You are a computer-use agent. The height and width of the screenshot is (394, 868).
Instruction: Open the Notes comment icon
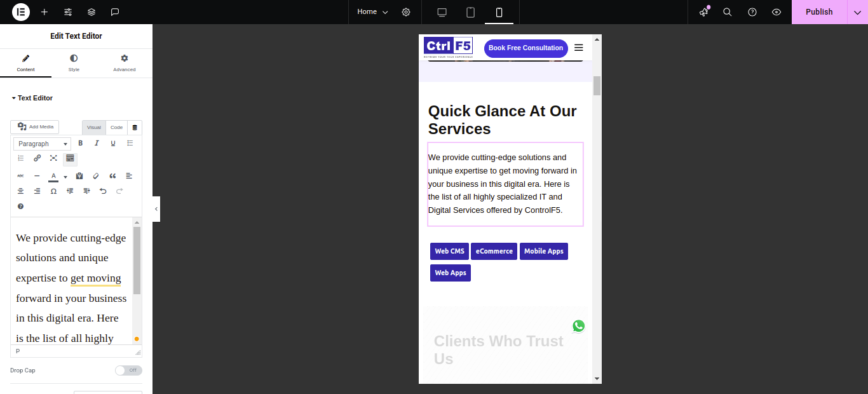point(115,12)
